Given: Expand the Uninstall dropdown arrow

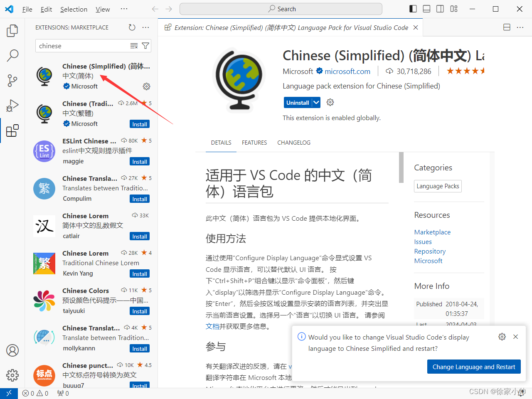Looking at the screenshot, I should click(316, 103).
